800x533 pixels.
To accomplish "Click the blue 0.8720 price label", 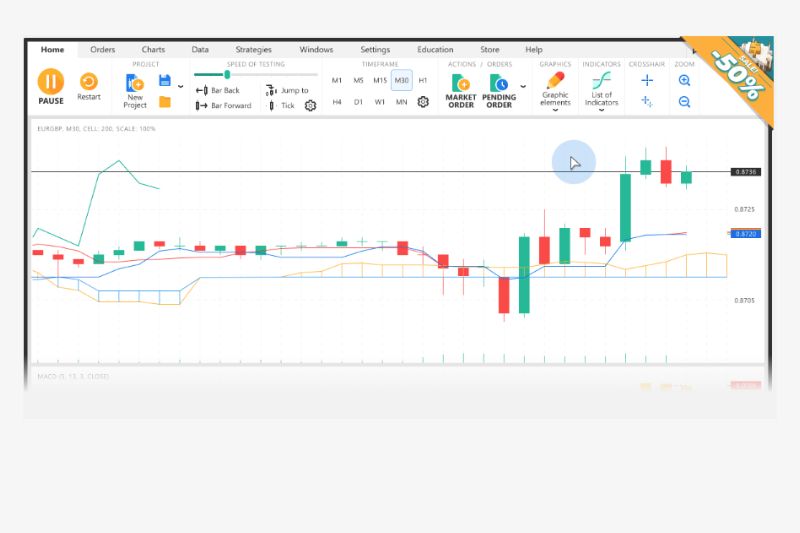I will tap(746, 234).
